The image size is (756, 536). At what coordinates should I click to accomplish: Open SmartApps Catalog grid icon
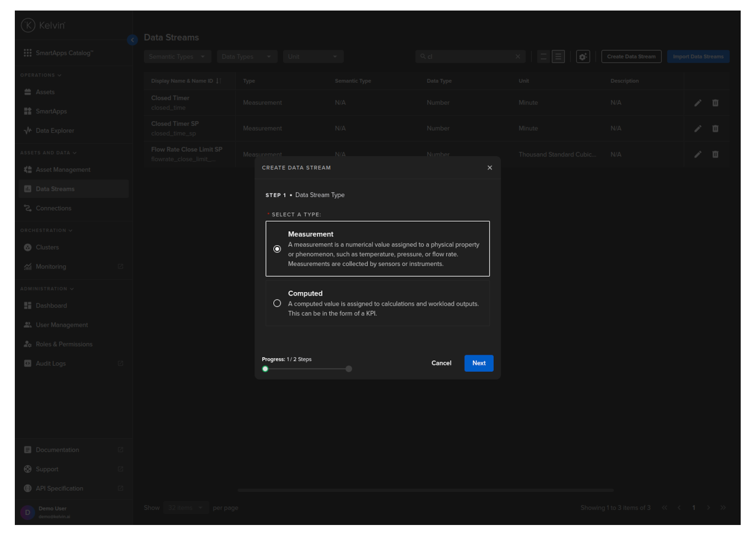click(x=28, y=53)
